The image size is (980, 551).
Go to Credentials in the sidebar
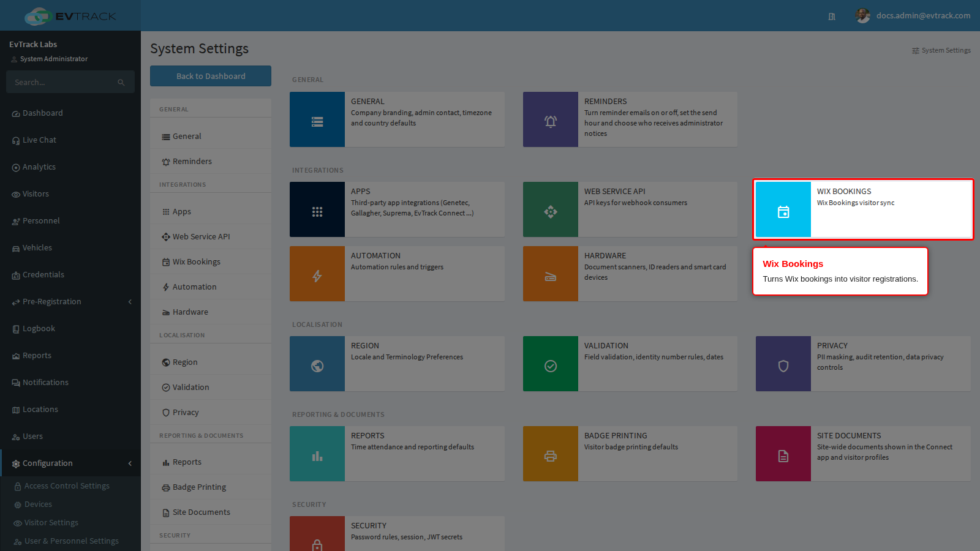pyautogui.click(x=70, y=275)
